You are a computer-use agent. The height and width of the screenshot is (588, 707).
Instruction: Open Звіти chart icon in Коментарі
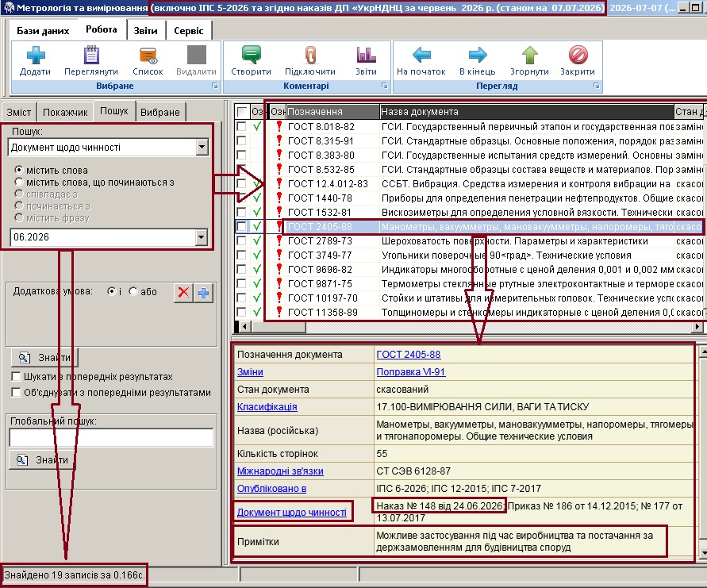pos(366,55)
